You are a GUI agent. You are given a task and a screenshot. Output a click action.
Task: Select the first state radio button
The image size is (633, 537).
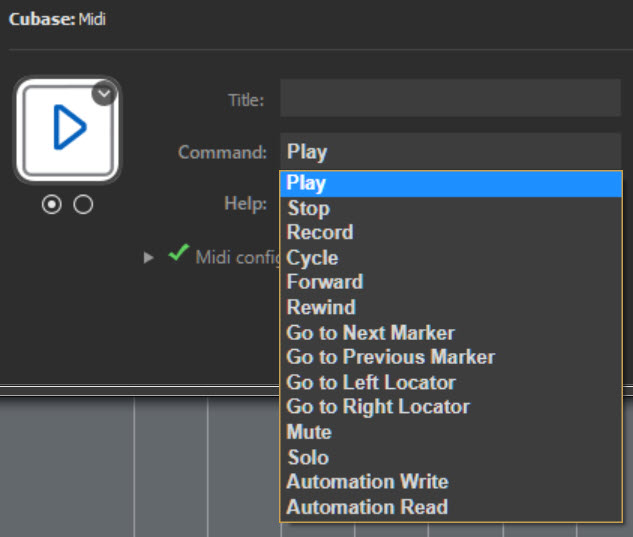(x=52, y=204)
